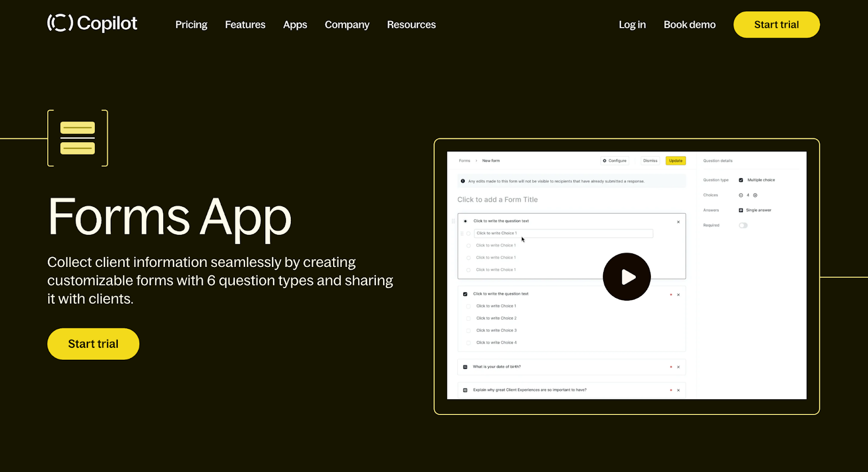Click the highlighted Choice 1 input field
This screenshot has height=472, width=868.
[x=563, y=233]
